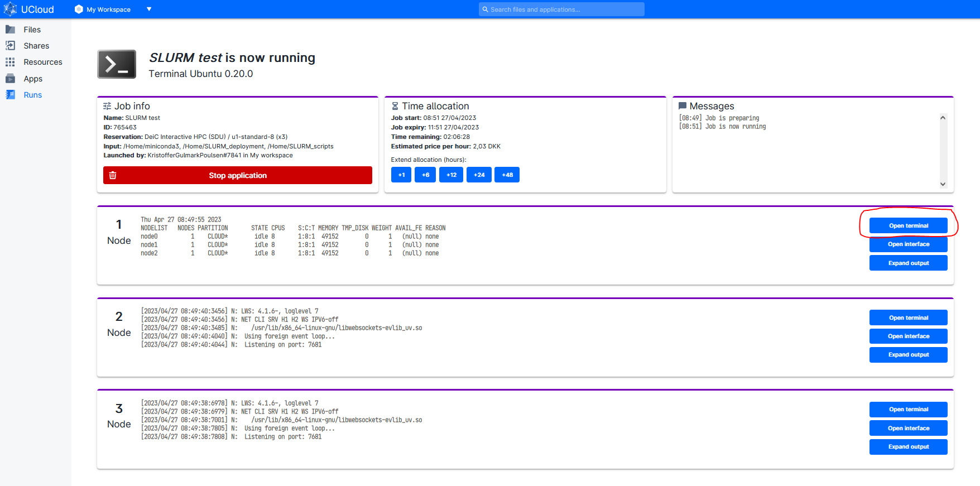The width and height of the screenshot is (980, 486).
Task: Open interface for Node 2
Action: click(908, 336)
